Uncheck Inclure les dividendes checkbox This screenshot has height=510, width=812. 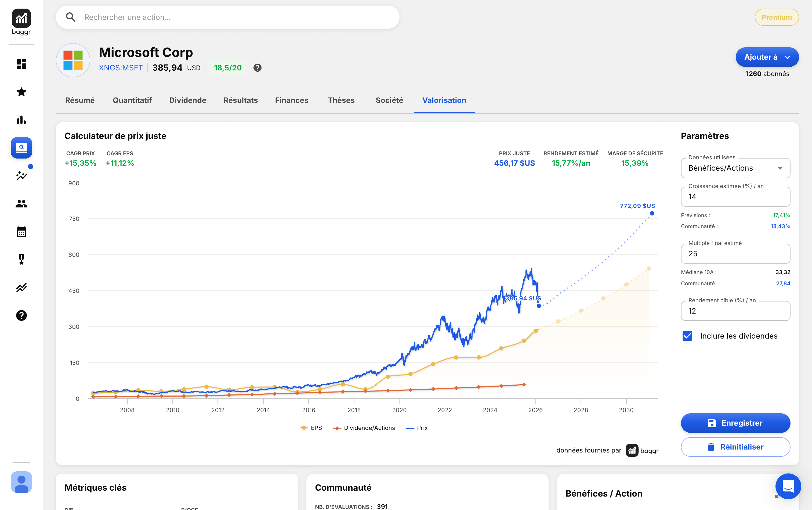pyautogui.click(x=687, y=336)
